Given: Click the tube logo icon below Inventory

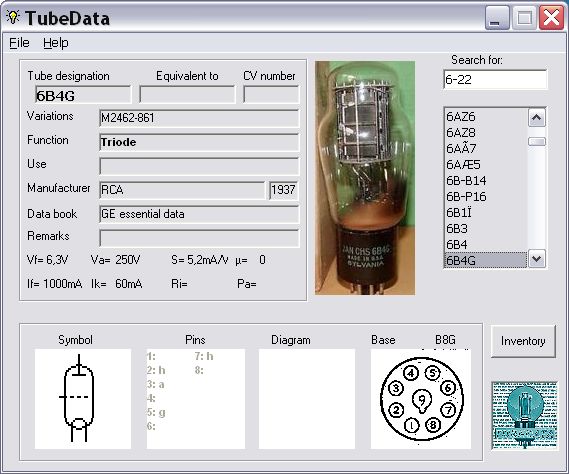Looking at the screenshot, I should coord(524,415).
